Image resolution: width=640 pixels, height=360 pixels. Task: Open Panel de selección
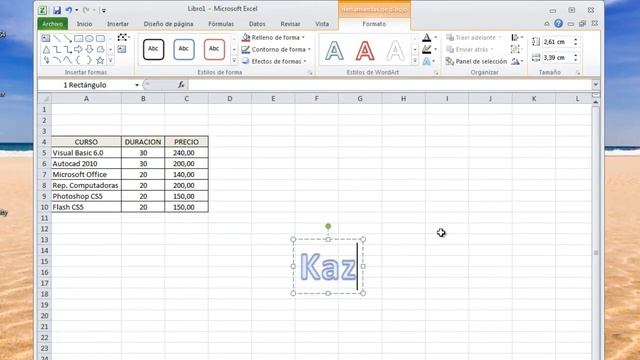tap(476, 61)
